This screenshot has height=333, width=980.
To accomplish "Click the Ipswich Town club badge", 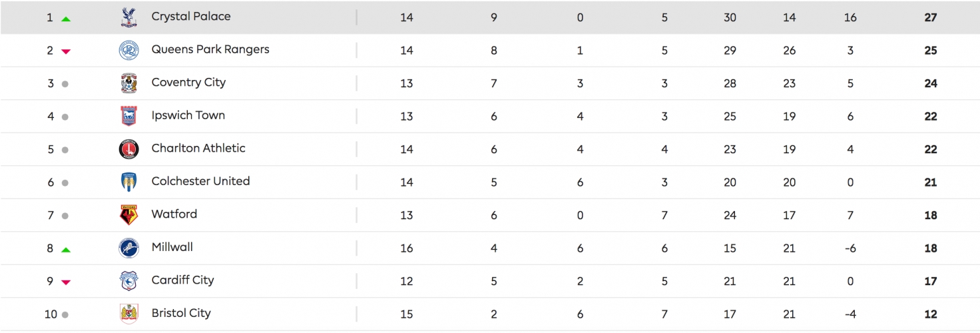I will (128, 116).
